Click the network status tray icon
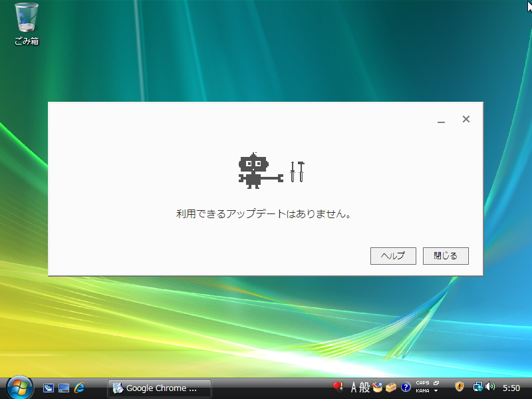Viewport: 532px width, 399px height. [477, 388]
